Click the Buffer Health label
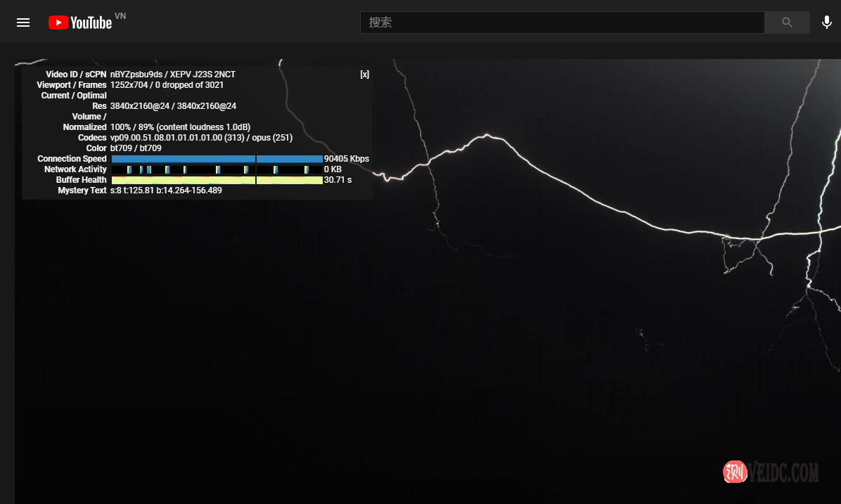841x504 pixels. (x=81, y=180)
